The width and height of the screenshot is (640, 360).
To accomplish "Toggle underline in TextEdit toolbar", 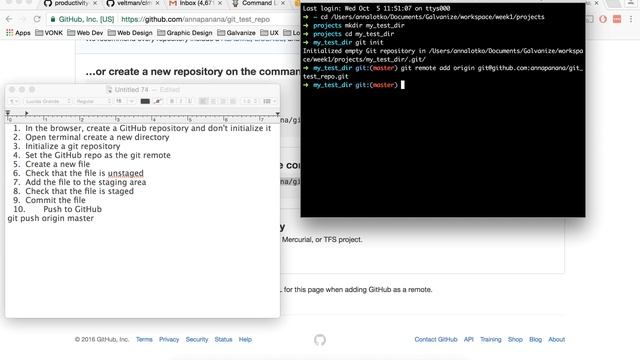I will point(190,101).
